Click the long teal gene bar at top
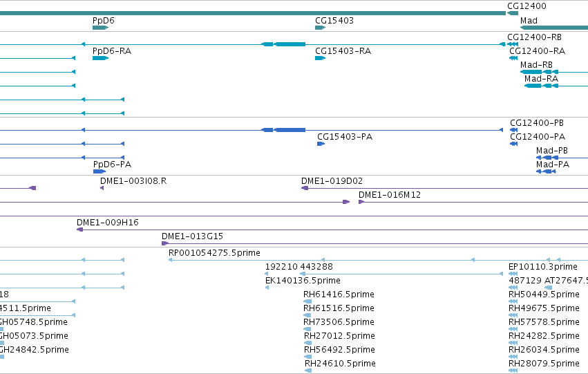The image size is (588, 374). pyautogui.click(x=253, y=13)
